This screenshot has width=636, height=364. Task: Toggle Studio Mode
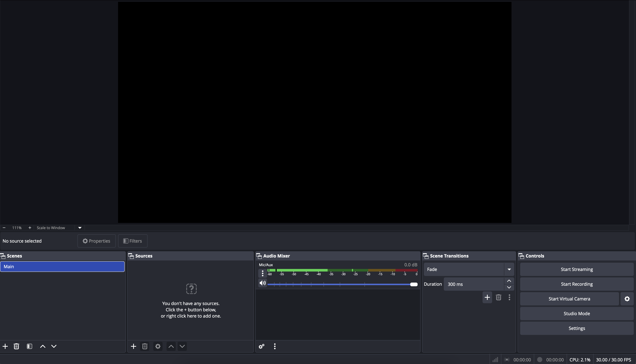[x=576, y=314]
